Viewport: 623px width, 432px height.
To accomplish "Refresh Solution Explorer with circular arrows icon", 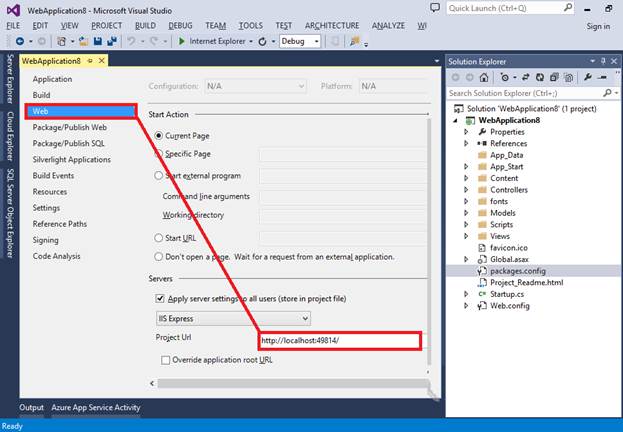I will click(540, 77).
